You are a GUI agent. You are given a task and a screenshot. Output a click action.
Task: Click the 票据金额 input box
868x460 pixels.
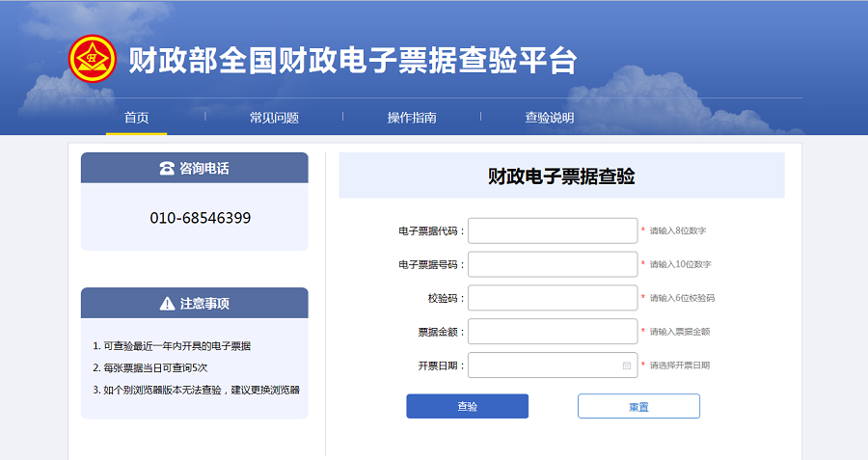tap(552, 332)
